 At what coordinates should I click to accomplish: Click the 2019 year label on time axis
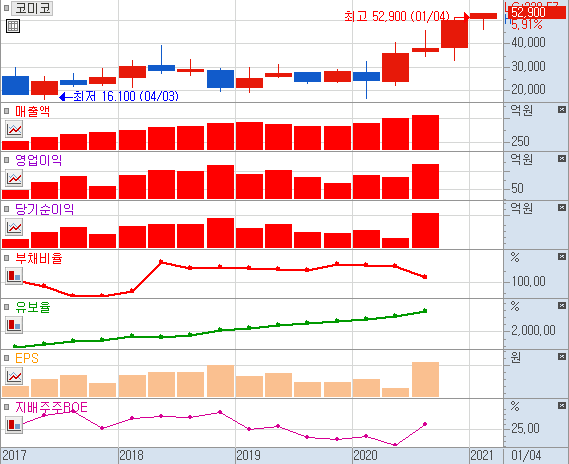249,455
